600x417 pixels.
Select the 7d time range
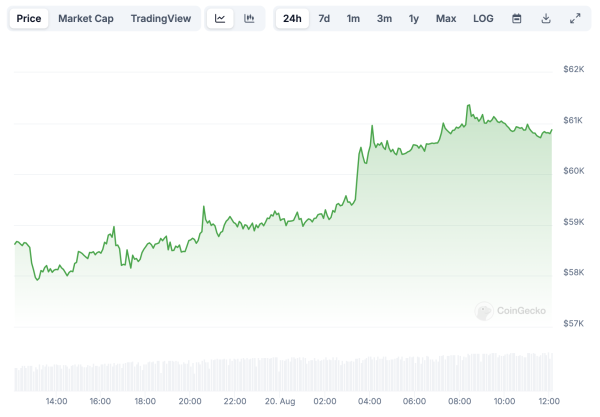(324, 18)
